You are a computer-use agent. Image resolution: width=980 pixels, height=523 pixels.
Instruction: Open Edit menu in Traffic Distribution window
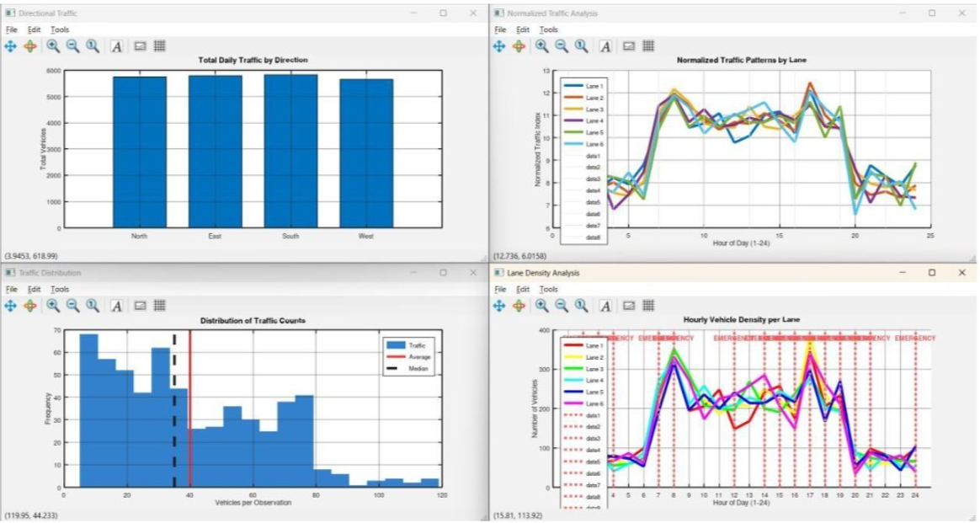point(34,289)
